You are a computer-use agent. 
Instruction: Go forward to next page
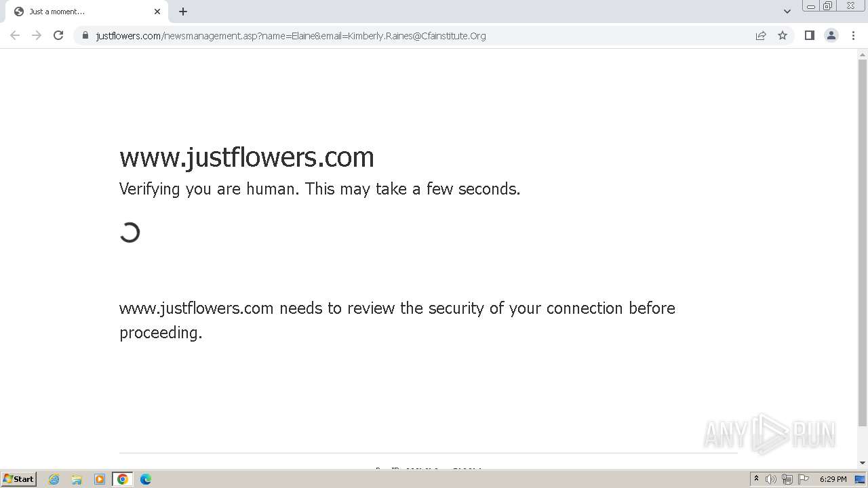point(37,35)
